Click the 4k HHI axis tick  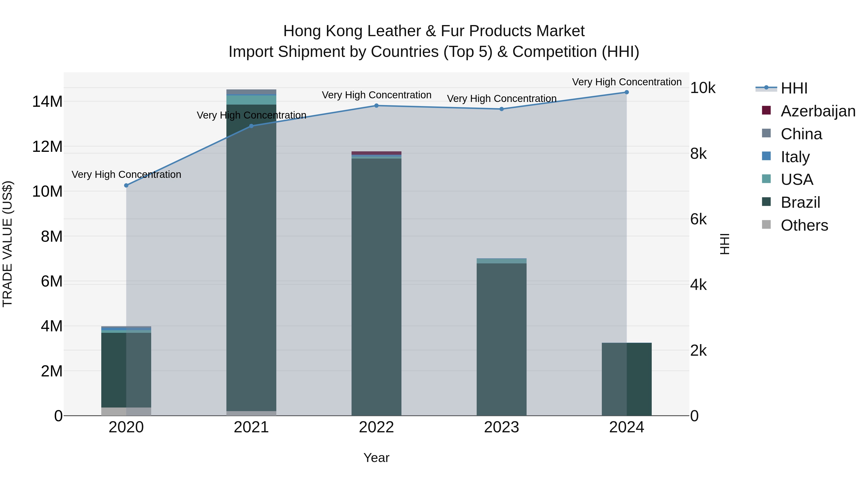tap(698, 285)
